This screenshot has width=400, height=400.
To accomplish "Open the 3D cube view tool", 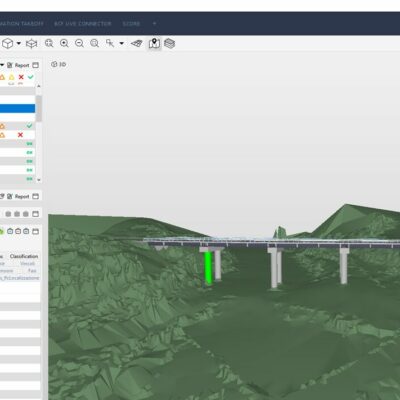I will point(7,43).
